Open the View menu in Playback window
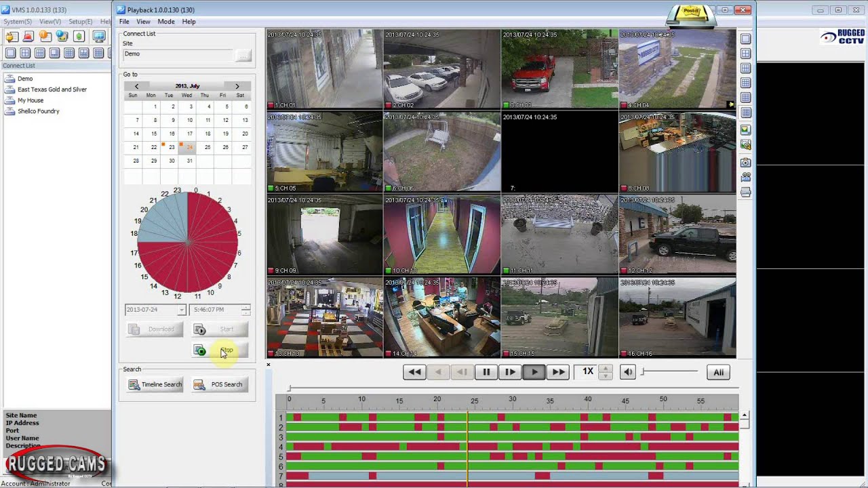Image resolution: width=868 pixels, height=488 pixels. pos(143,22)
